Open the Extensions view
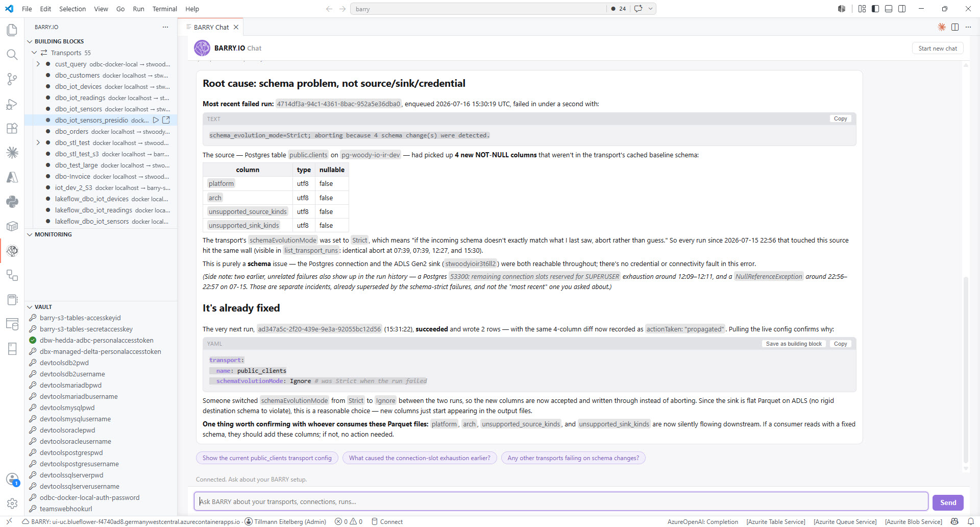Viewport: 980px width, 527px height. [12, 128]
